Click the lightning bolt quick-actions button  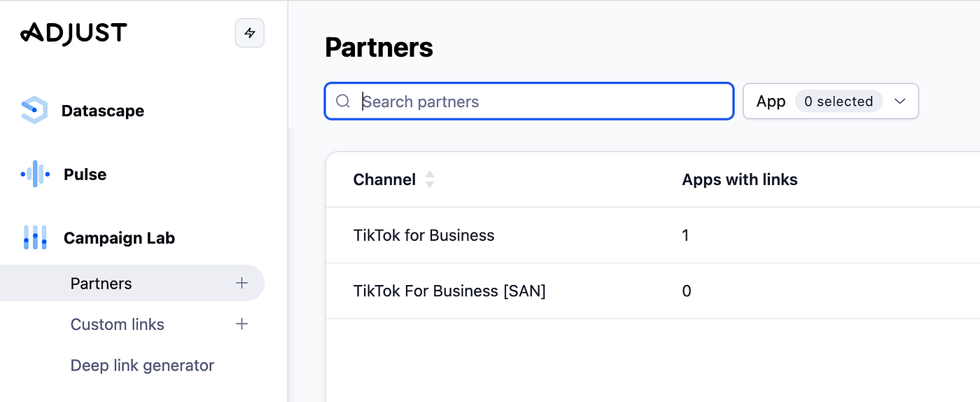point(250,33)
